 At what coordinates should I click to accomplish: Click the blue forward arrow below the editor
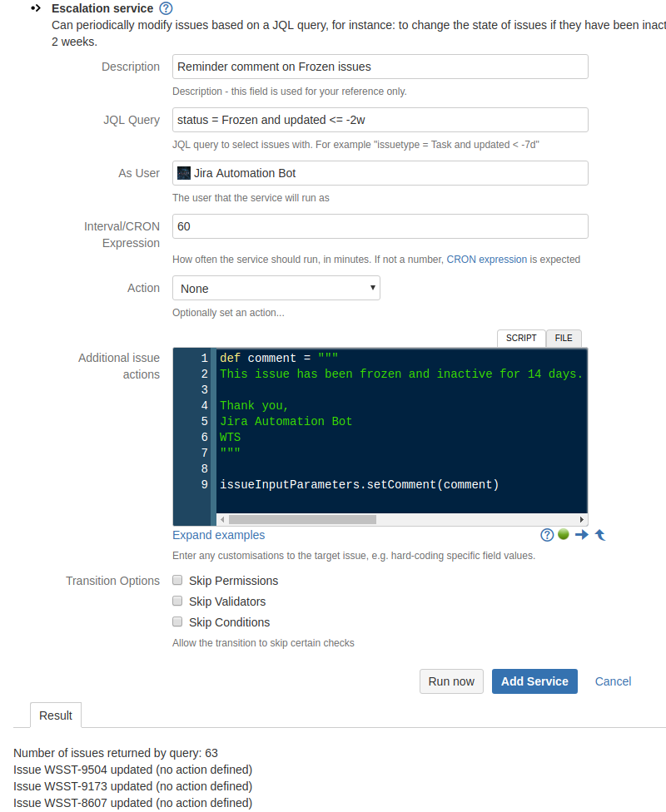point(582,535)
